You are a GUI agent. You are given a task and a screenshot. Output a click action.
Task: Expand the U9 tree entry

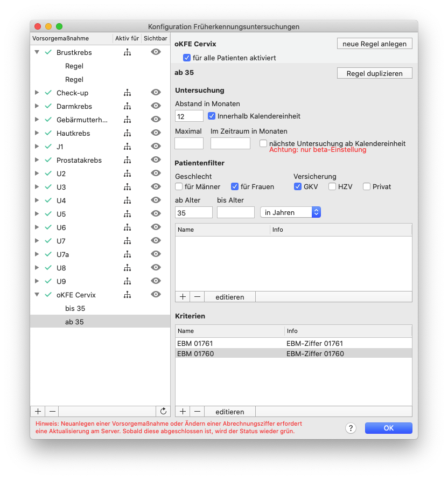pyautogui.click(x=37, y=281)
